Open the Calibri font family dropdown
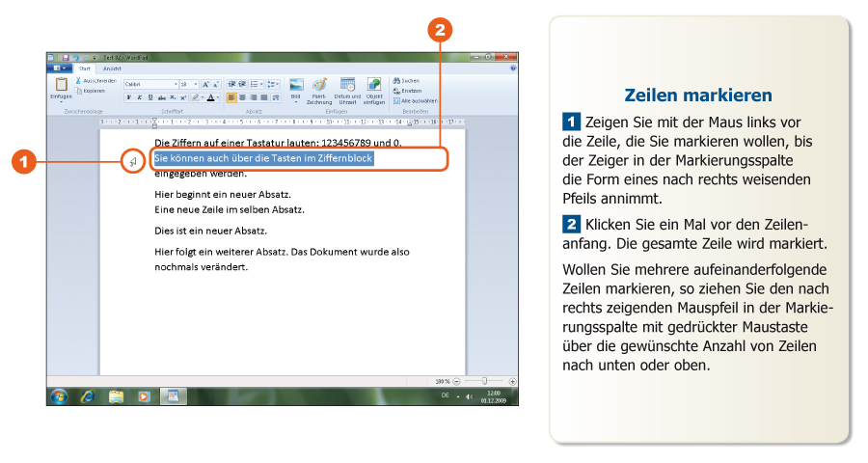Viewport: 868px width, 463px height. pyautogui.click(x=176, y=84)
